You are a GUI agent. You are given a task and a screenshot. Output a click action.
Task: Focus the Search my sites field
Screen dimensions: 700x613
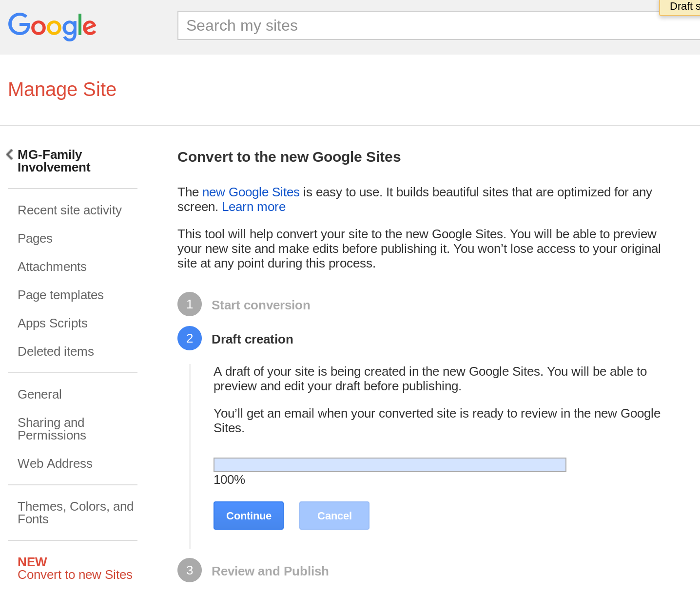pos(429,25)
